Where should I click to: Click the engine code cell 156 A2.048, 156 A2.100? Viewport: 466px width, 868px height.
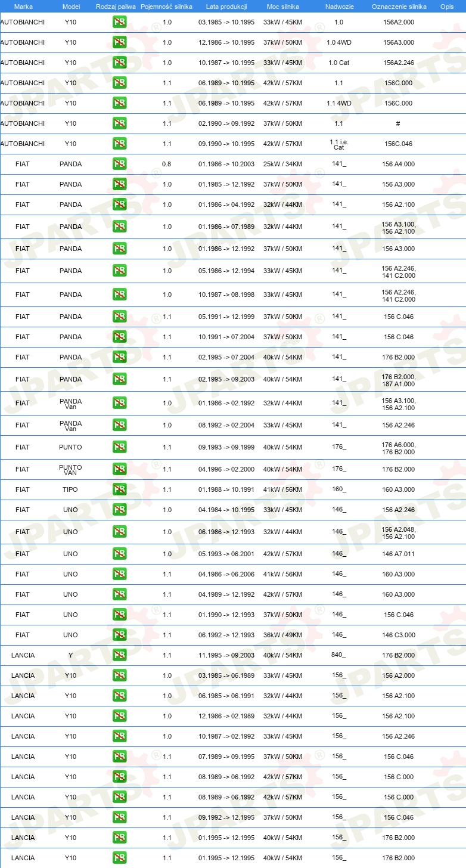click(399, 532)
